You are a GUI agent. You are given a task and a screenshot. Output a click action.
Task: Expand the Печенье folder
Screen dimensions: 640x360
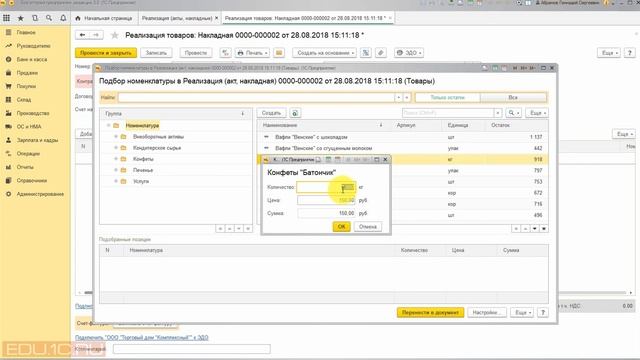pyautogui.click(x=116, y=170)
